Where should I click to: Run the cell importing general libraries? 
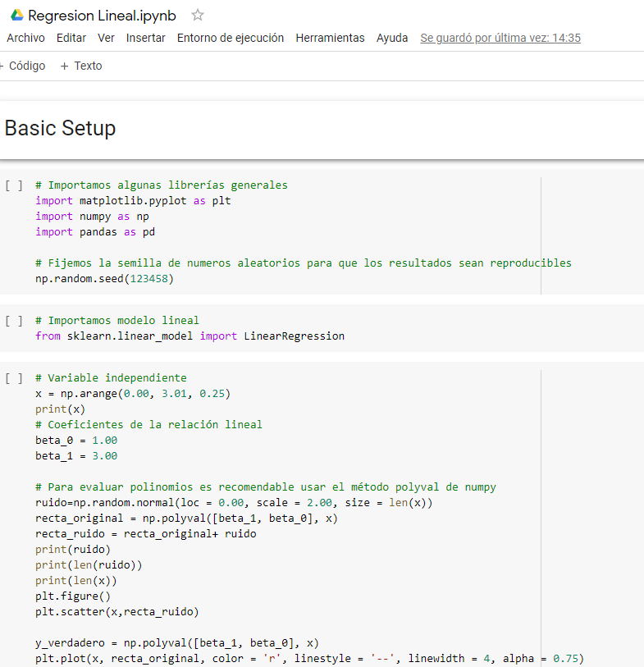pyautogui.click(x=14, y=185)
